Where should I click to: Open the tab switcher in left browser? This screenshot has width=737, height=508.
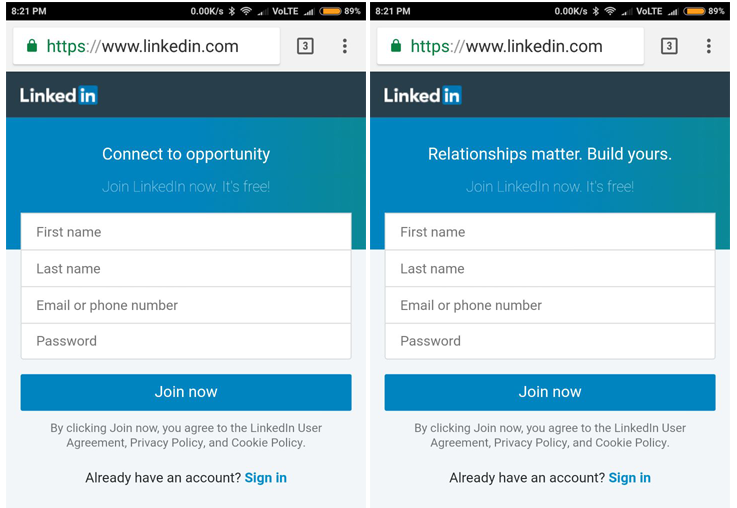[305, 46]
